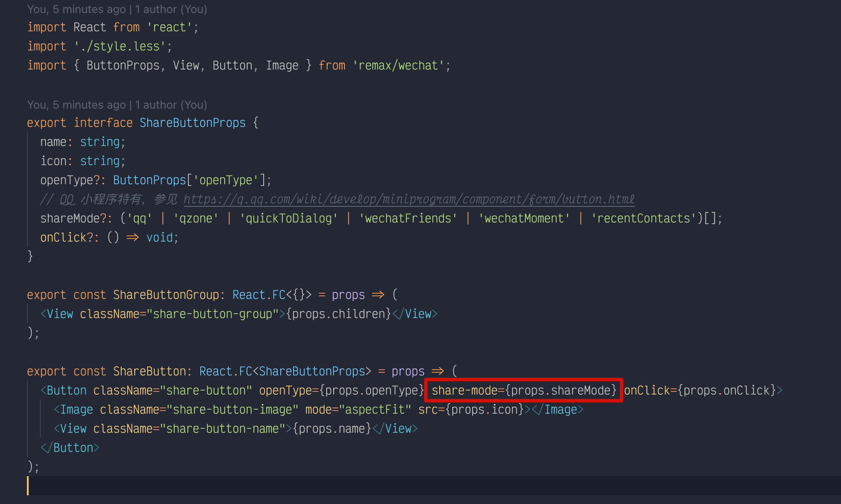Click the openType? optional property name
This screenshot has height=504, width=841.
pos(70,180)
